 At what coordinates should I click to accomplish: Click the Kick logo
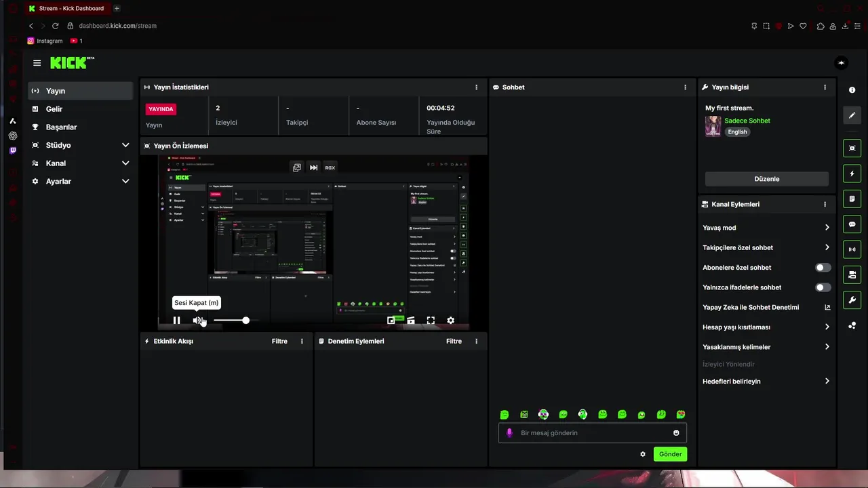(72, 62)
